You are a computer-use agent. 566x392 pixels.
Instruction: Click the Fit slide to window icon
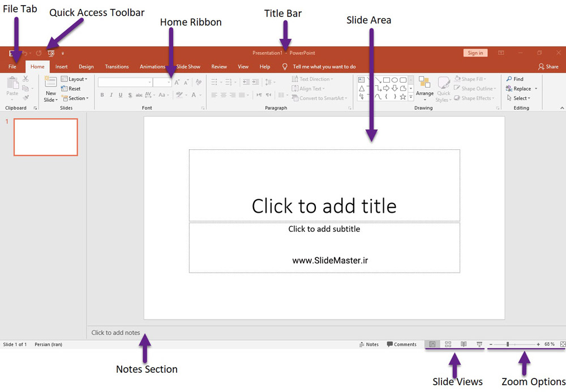click(562, 344)
